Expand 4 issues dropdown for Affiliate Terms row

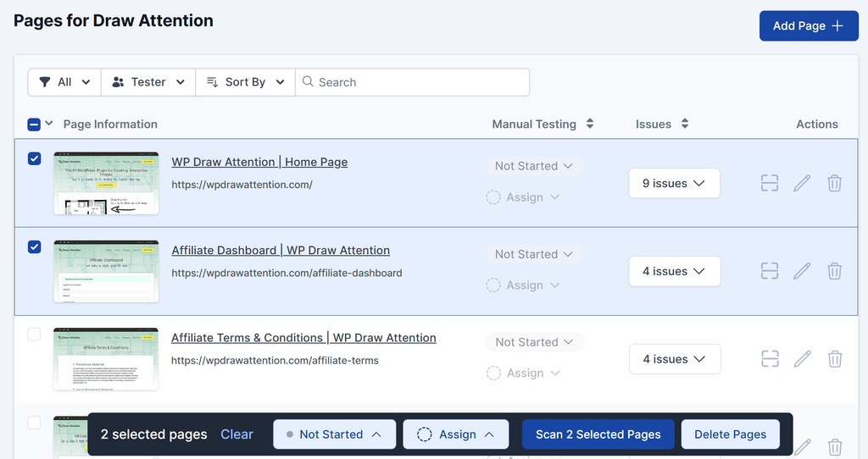(x=675, y=359)
